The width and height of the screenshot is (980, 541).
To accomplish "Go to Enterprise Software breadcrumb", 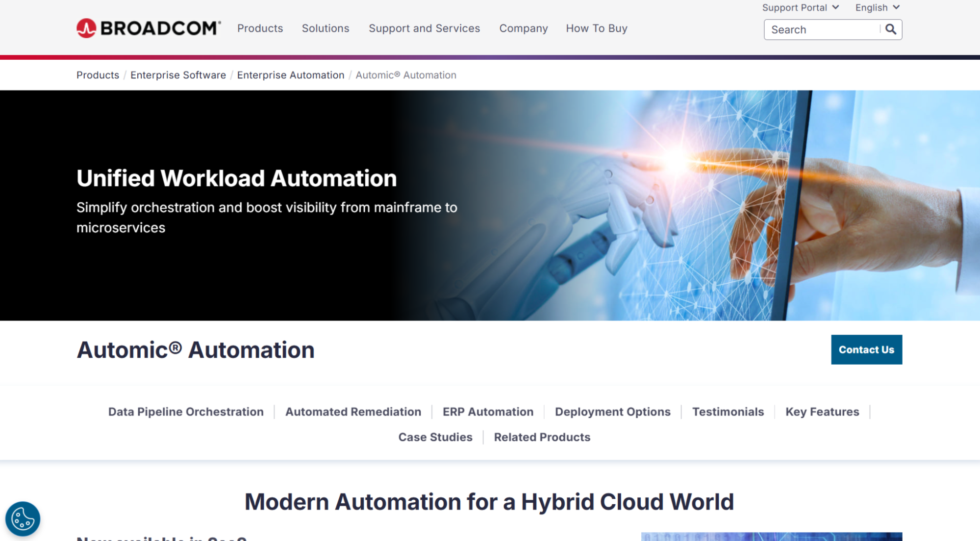I will click(x=178, y=75).
